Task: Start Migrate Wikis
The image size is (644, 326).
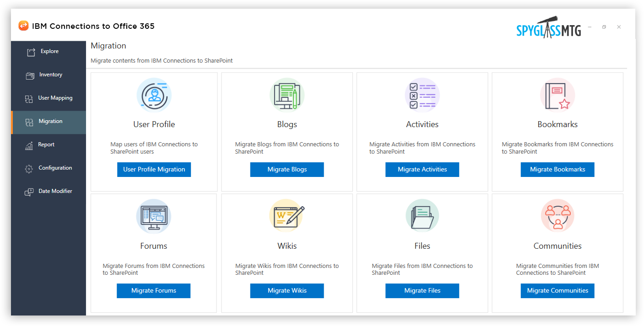Action: click(x=287, y=290)
